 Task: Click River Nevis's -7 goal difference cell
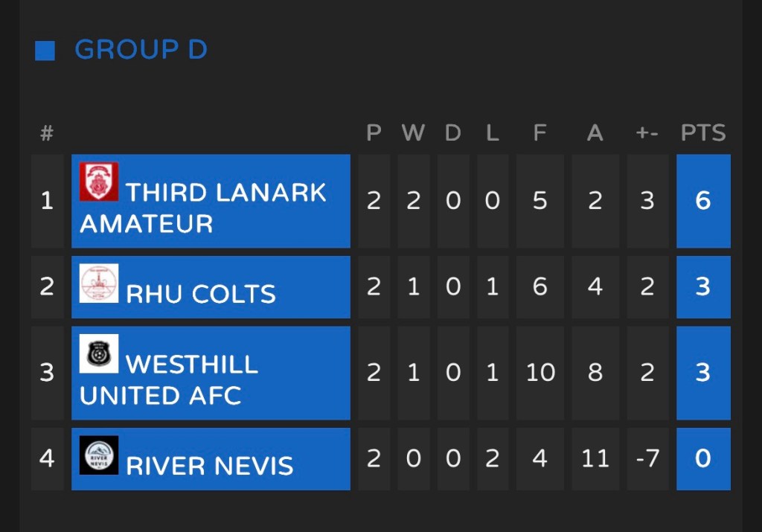pyautogui.click(x=647, y=458)
